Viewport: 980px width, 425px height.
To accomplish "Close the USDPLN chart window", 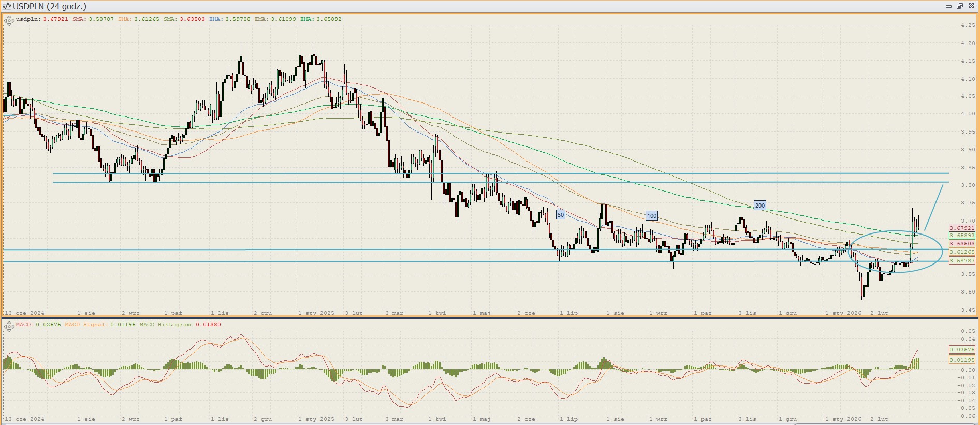I will point(971,6).
